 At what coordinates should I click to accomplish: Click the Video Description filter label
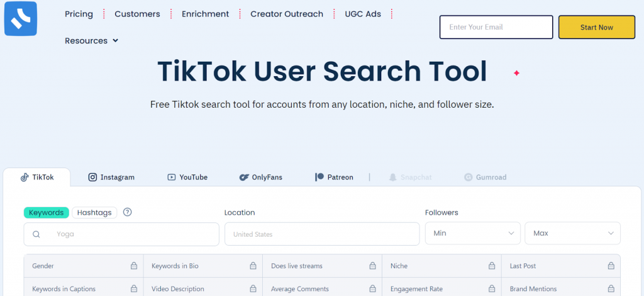coord(178,289)
